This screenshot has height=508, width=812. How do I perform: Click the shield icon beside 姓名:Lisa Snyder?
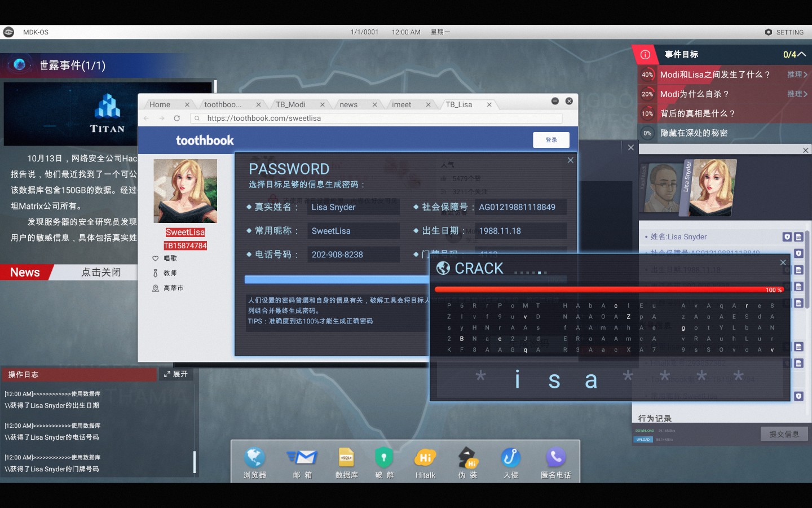[x=787, y=237]
